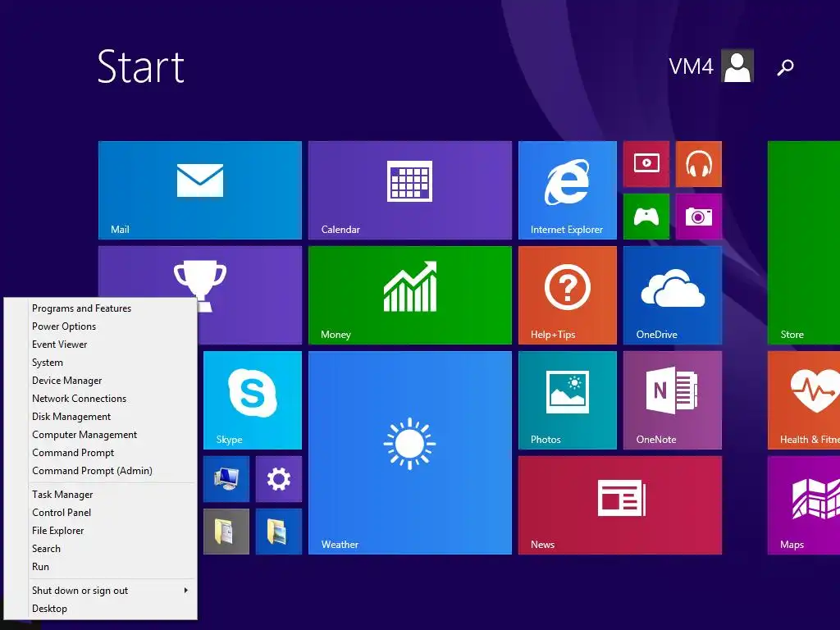Open Event Viewer from menu
840x630 pixels.
pos(101,345)
